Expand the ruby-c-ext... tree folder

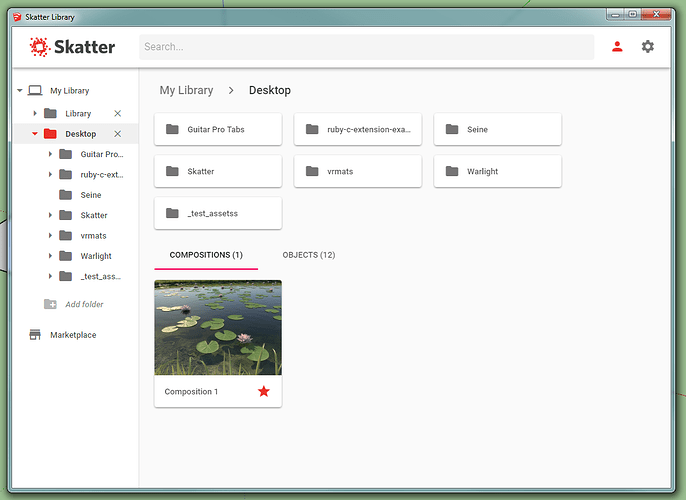[50, 175]
